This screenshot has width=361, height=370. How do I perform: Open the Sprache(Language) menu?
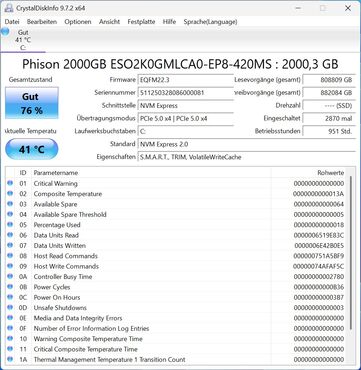tap(210, 22)
